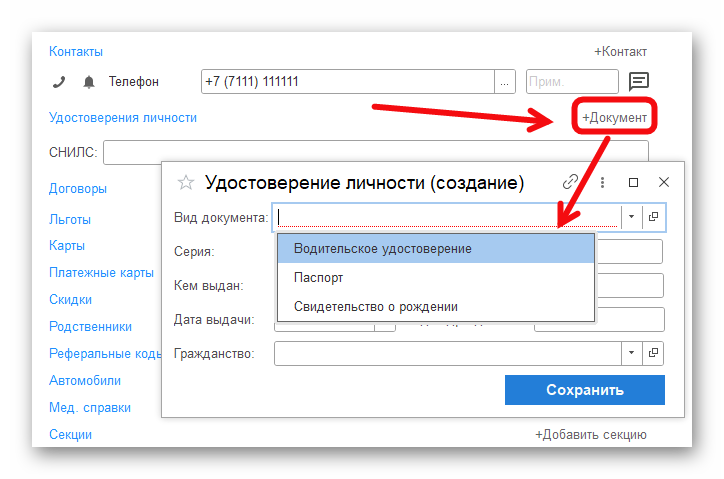724x479 pixels.
Task: Add dialog to favorites with star icon
Action: 185,182
